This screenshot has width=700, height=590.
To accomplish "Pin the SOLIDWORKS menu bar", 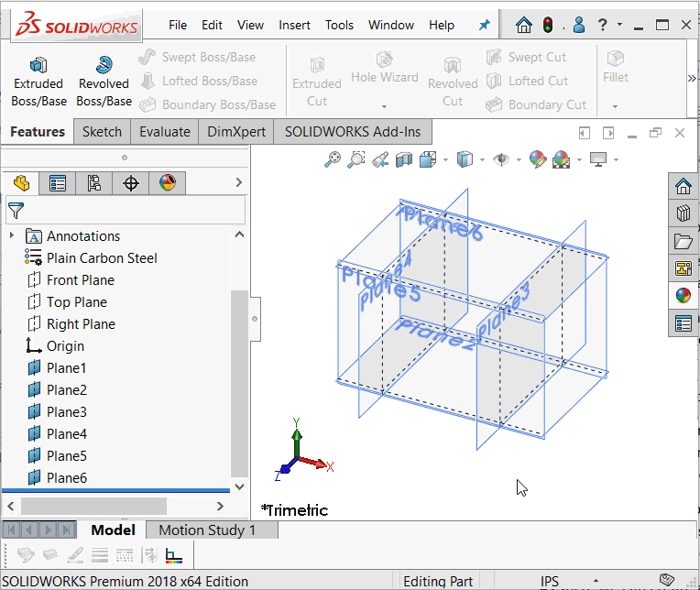I will (x=485, y=26).
